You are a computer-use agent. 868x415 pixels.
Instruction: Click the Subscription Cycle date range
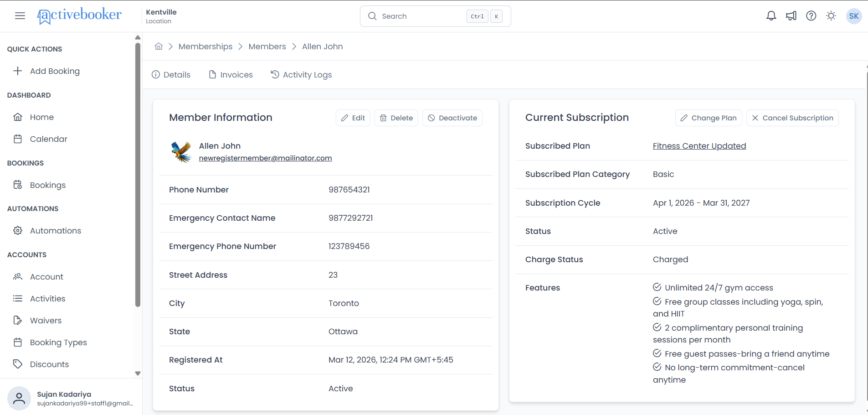point(701,203)
